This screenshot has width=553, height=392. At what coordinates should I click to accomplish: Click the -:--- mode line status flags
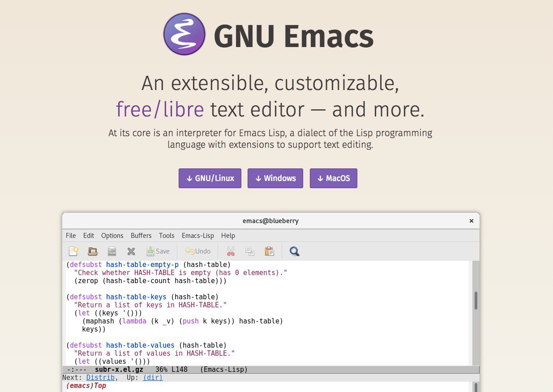tap(77, 370)
